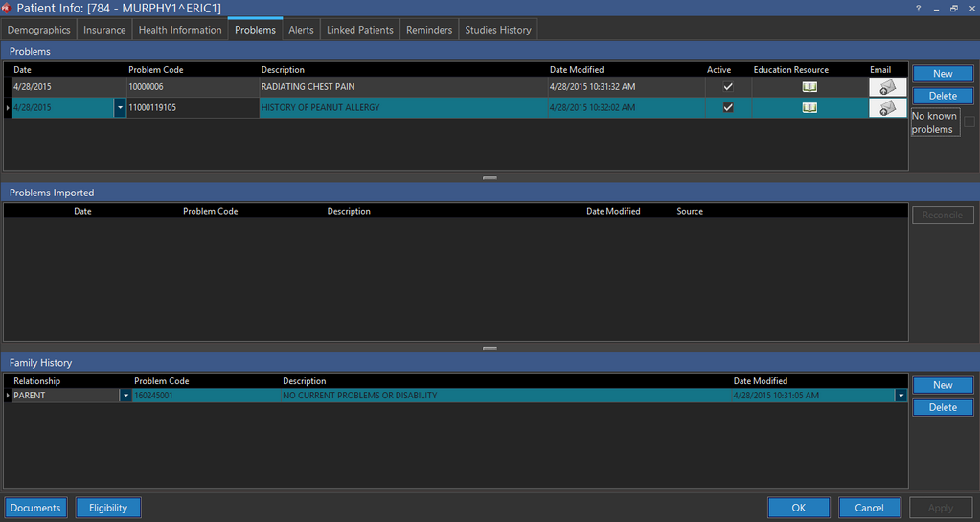The height and width of the screenshot is (522, 980).
Task: Open date dropdown in the selected problem row
Action: [120, 108]
